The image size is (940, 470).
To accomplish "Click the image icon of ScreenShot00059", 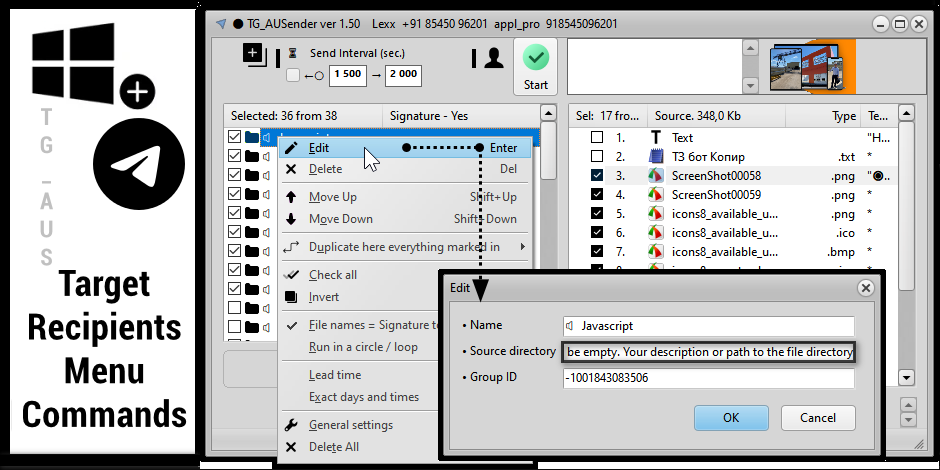I will point(656,195).
